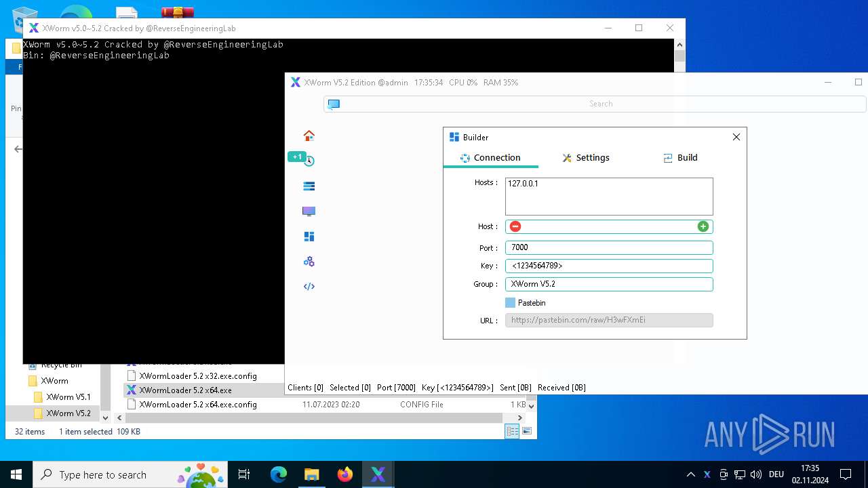The height and width of the screenshot is (488, 868).
Task: Switch to XWorm app on taskbar
Action: (x=378, y=474)
